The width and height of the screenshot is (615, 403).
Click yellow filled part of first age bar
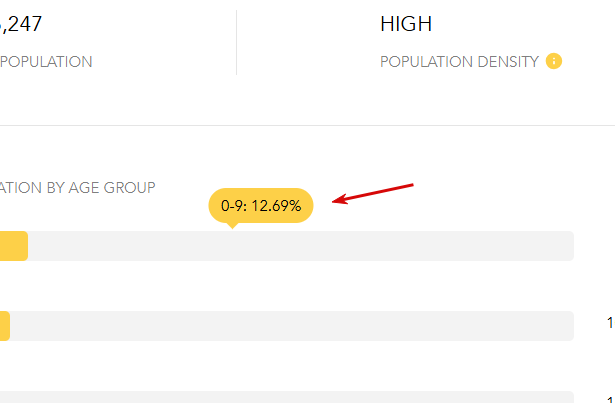pos(13,246)
